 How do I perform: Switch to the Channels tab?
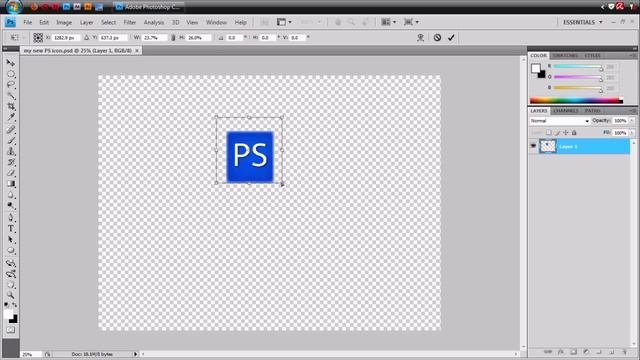click(566, 111)
